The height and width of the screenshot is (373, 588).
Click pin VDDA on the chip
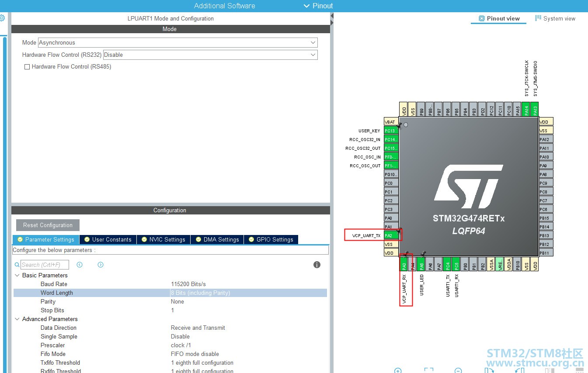[508, 264]
